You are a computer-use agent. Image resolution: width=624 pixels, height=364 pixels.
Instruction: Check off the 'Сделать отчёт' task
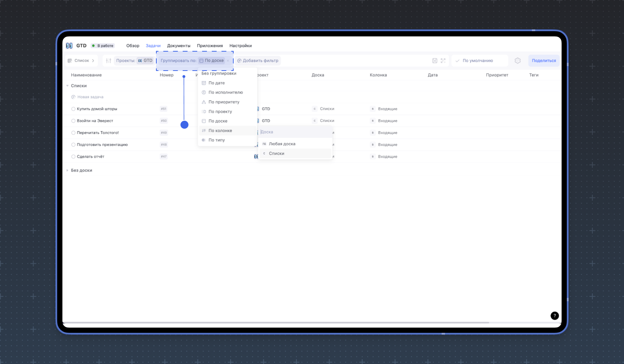coord(73,156)
